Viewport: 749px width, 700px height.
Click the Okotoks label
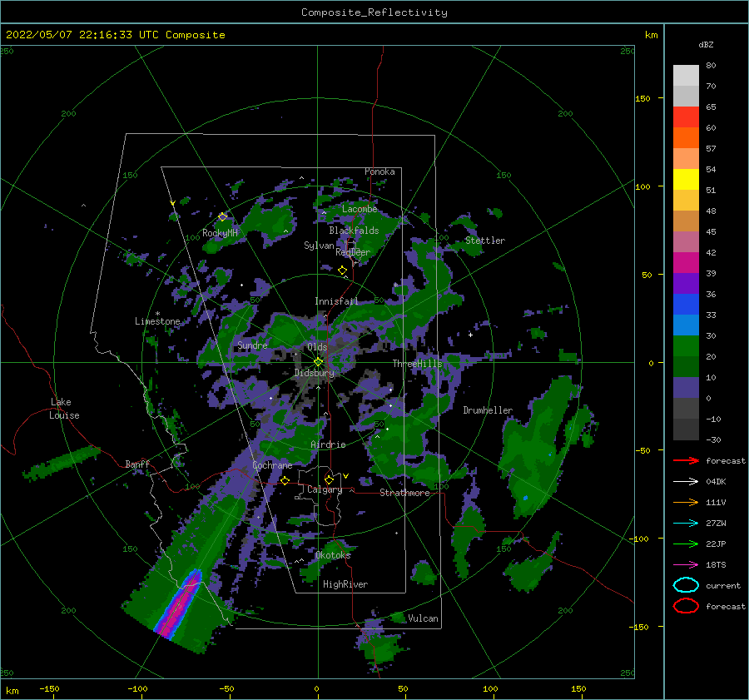click(333, 555)
